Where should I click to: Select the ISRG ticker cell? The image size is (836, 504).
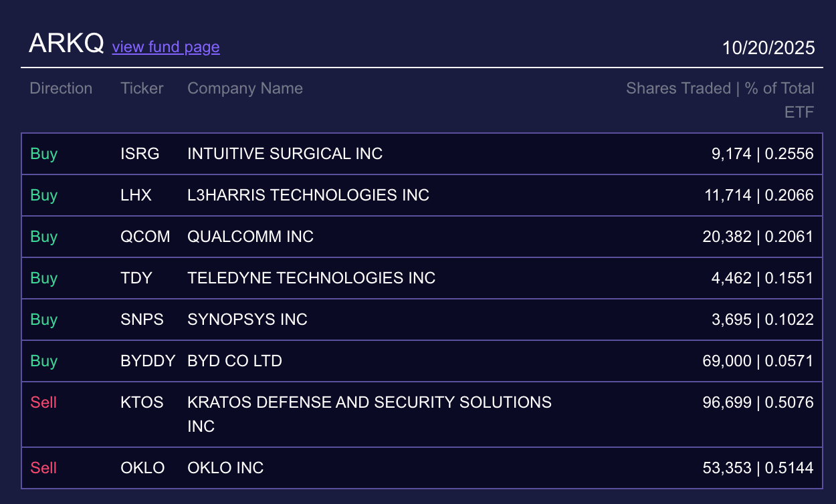pos(140,154)
